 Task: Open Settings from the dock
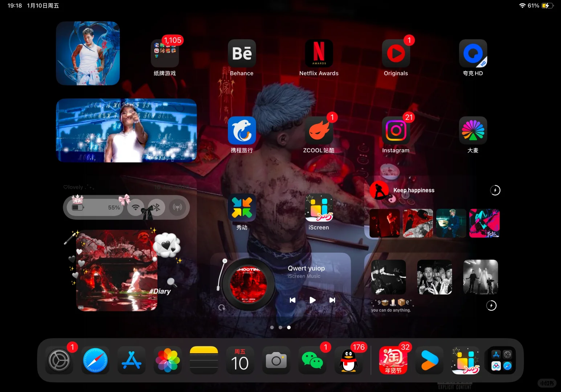pyautogui.click(x=59, y=360)
